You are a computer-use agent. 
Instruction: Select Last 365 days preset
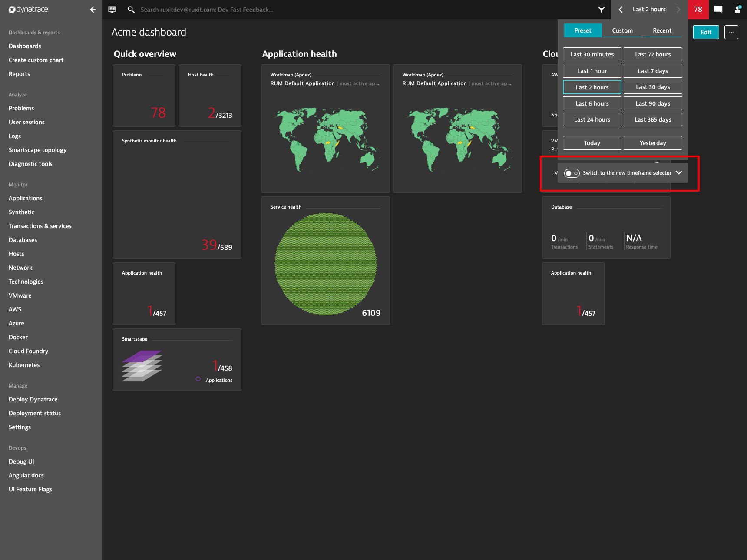[653, 119]
